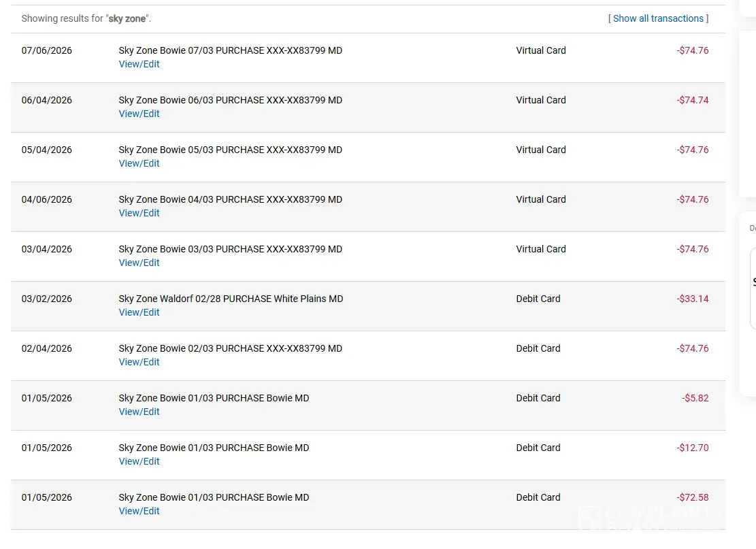The width and height of the screenshot is (756, 549).
Task: Click the -$74.74 amount
Action: coord(692,100)
